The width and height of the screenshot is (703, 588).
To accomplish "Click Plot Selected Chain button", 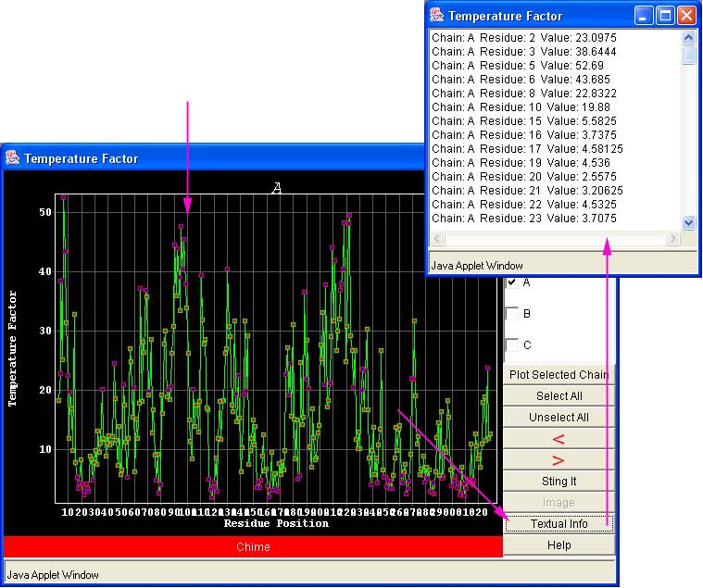I will click(x=559, y=375).
